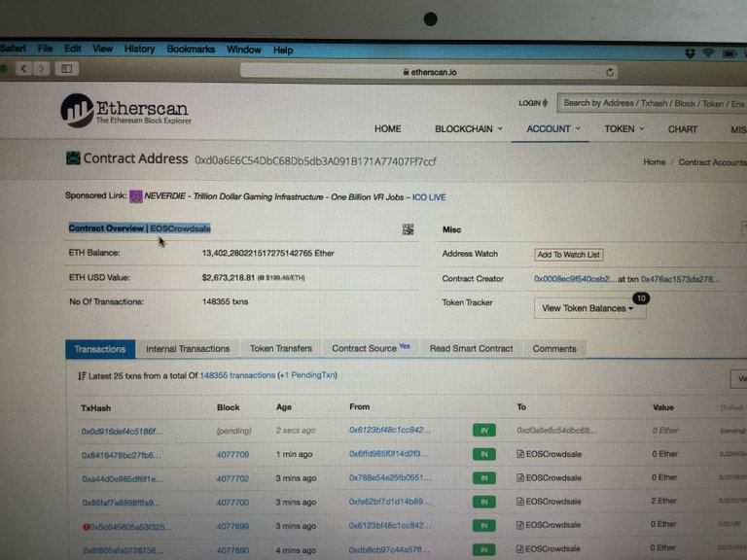Screen dimensions: 747x560
Task: Expand the ACCOUNT dropdown menu
Action: (x=553, y=129)
